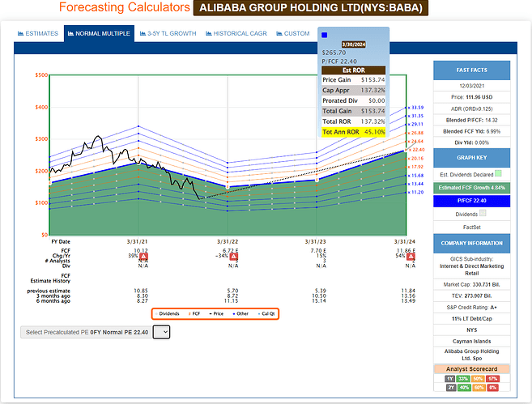Click the Price: 111.96 USD fact
532x404 pixels.
471,97
